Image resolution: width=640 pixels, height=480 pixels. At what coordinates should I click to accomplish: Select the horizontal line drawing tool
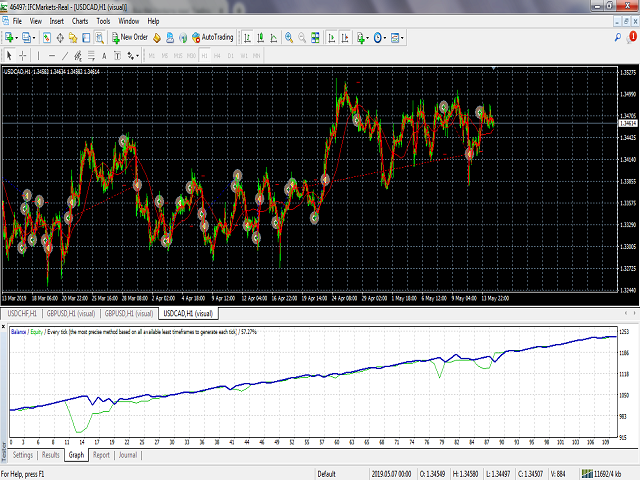51,56
